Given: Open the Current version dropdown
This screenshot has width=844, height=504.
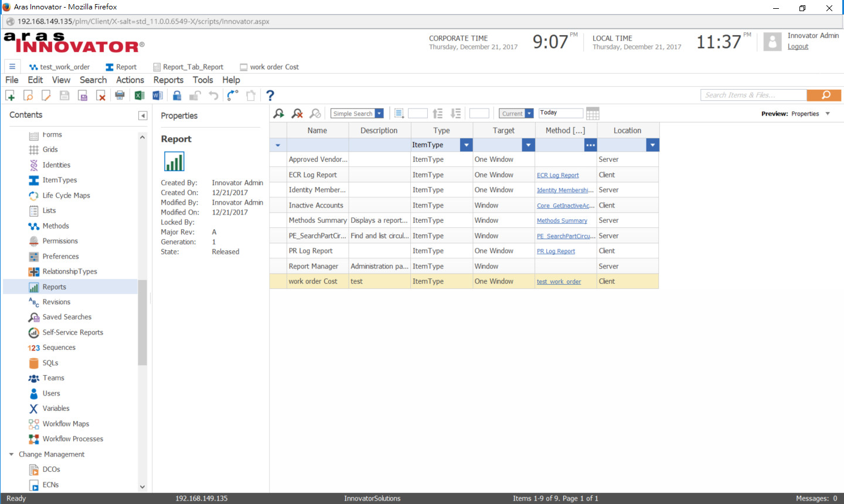Looking at the screenshot, I should 529,113.
